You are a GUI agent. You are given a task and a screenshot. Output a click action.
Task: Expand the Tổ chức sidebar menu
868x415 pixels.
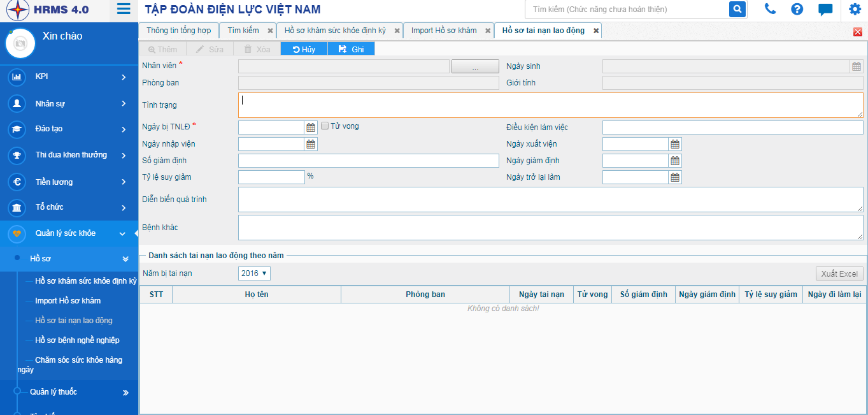click(124, 208)
